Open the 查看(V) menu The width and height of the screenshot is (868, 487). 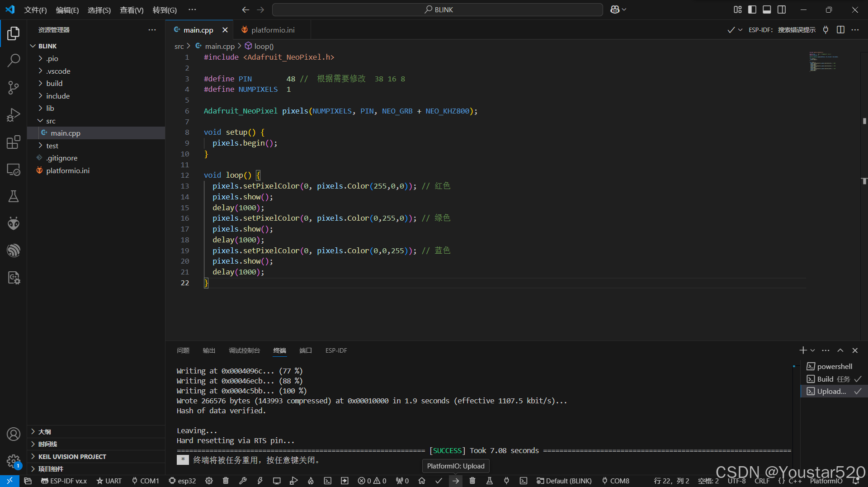[132, 10]
